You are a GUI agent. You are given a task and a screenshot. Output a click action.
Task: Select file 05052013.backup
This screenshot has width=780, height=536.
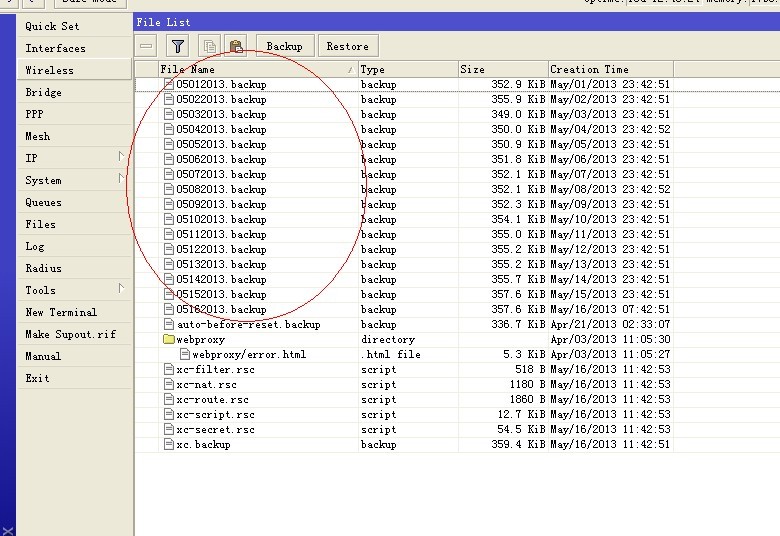[221, 144]
